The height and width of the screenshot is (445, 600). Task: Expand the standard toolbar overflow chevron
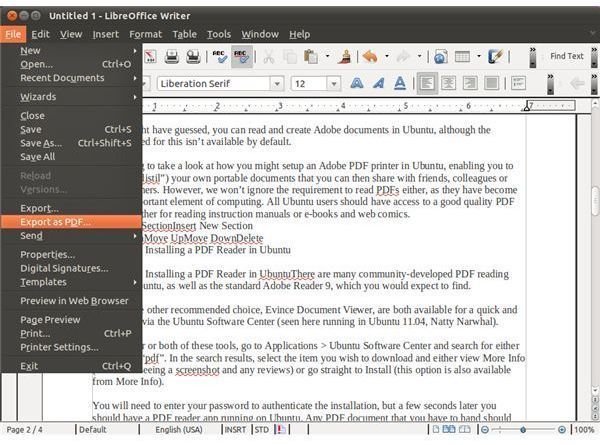[x=532, y=57]
